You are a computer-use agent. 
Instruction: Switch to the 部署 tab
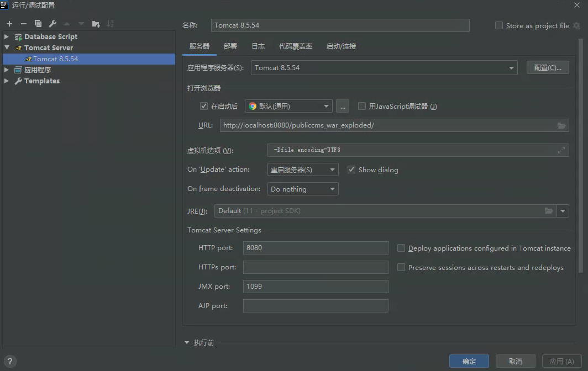230,46
